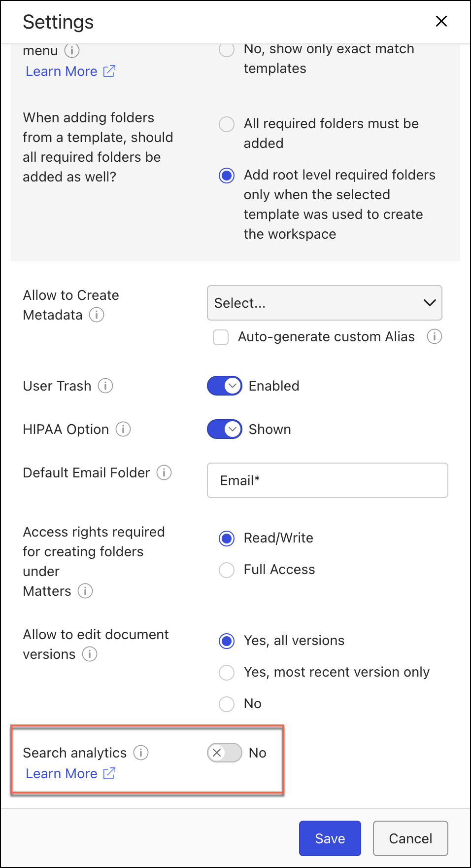Turn off the HIPAA Option toggle

tap(225, 429)
